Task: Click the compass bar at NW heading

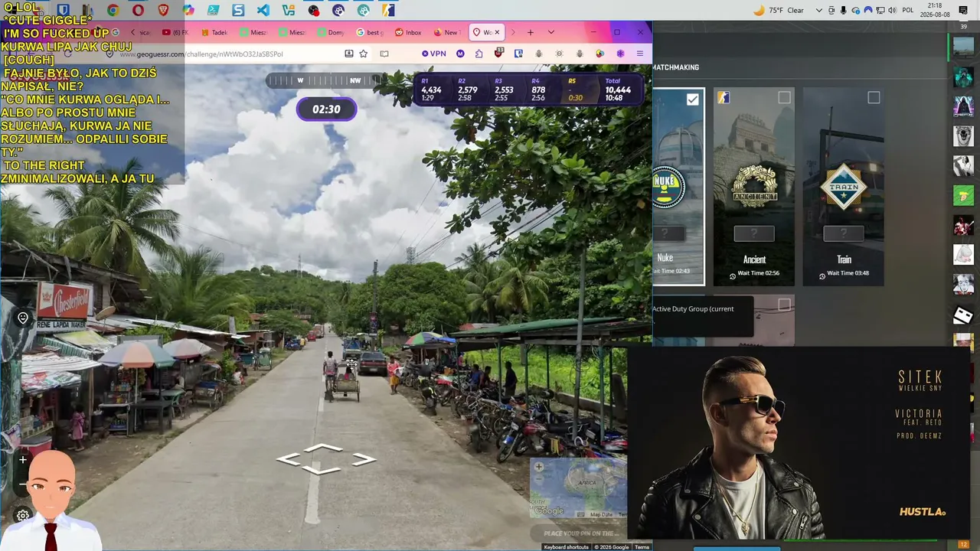Action: point(355,80)
